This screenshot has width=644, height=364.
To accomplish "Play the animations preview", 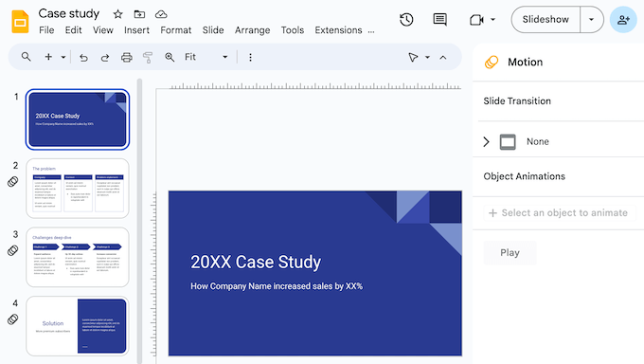I will (x=510, y=252).
